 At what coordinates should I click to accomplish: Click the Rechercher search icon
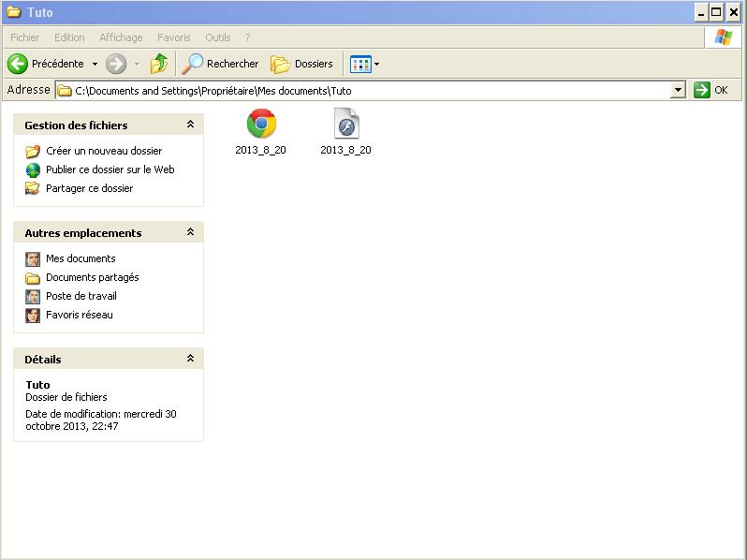tap(193, 64)
